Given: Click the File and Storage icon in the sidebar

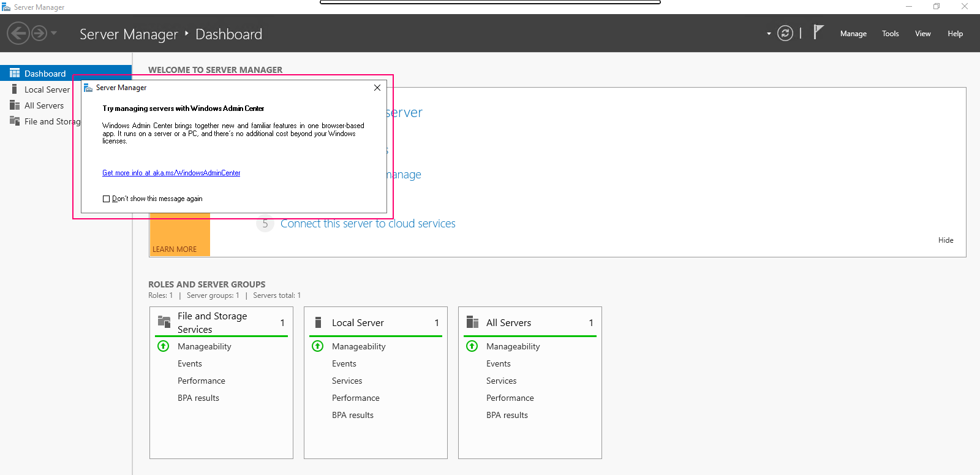Looking at the screenshot, I should [15, 121].
